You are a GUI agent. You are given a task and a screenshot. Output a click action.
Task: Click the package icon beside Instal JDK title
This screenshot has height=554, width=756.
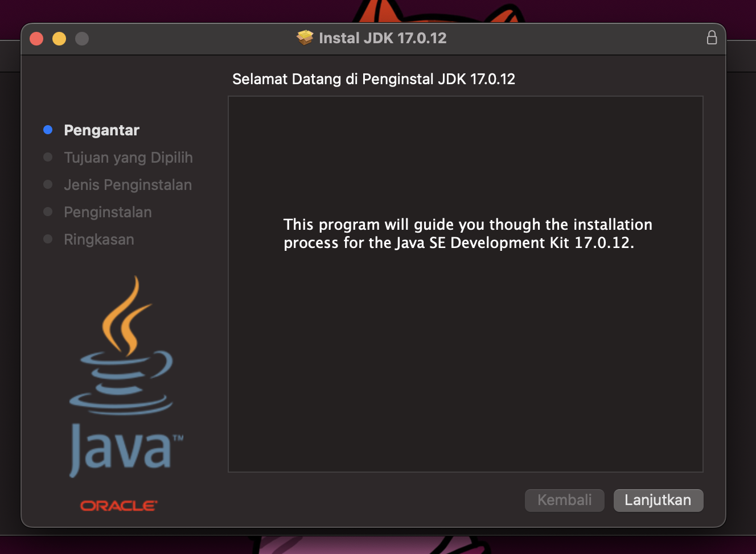(x=305, y=38)
